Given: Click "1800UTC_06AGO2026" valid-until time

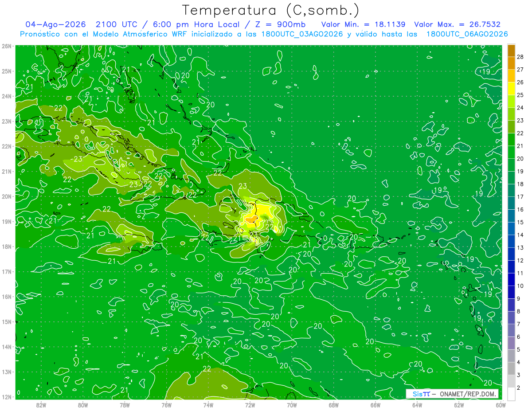Looking at the screenshot, I should pyautogui.click(x=467, y=34).
